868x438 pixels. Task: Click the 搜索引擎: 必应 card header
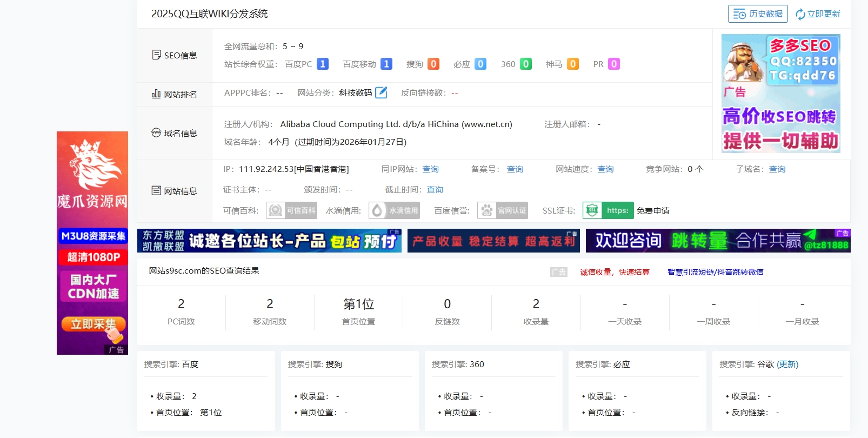[603, 364]
